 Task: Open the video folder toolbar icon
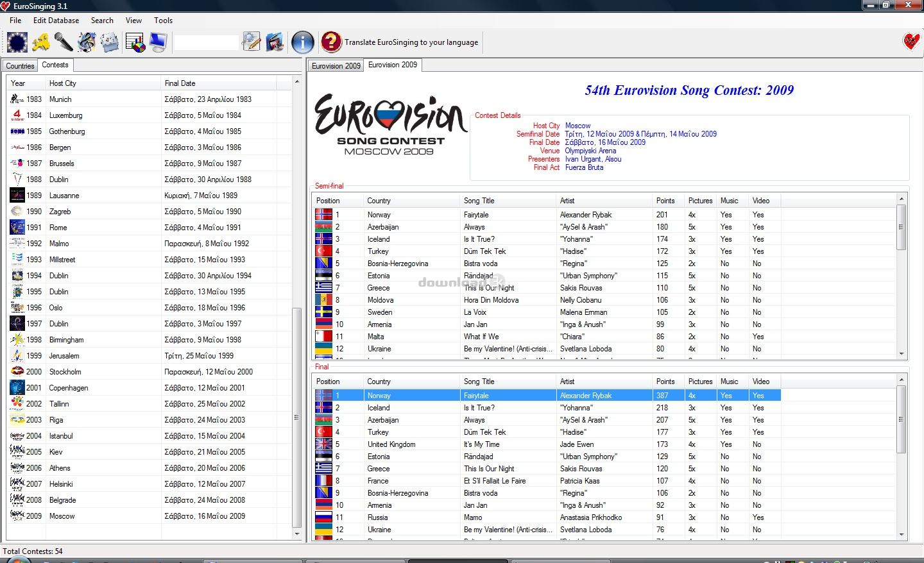click(275, 42)
